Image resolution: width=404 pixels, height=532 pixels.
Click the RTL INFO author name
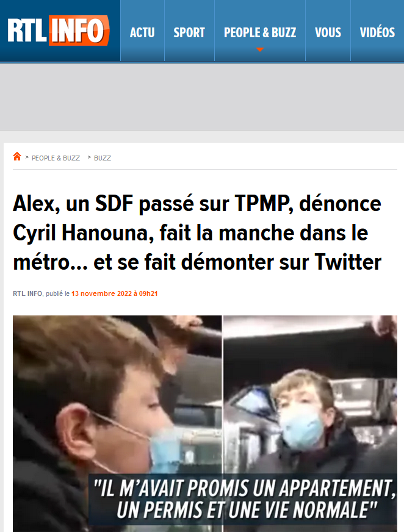click(27, 293)
